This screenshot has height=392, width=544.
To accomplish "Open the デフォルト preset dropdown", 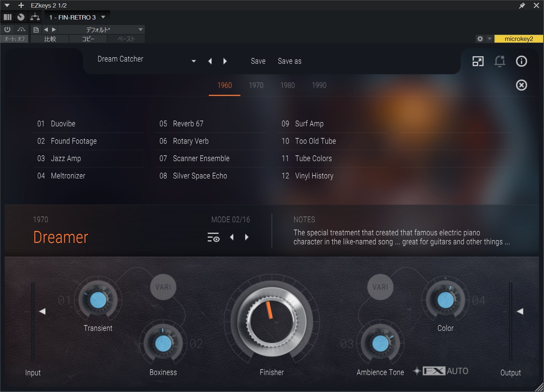I will pos(140,29).
